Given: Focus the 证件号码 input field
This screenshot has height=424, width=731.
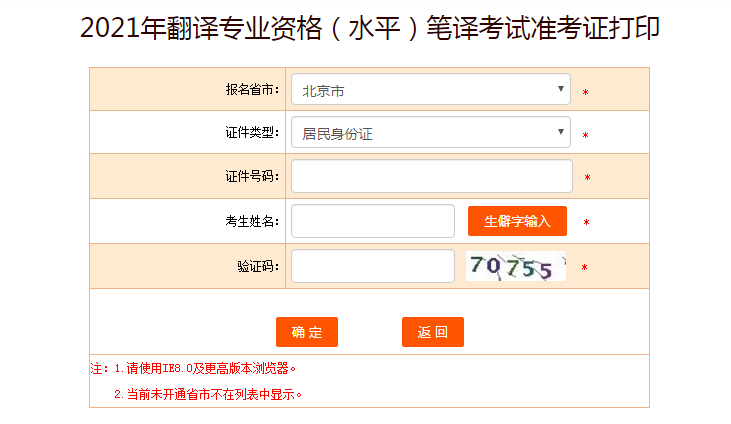Looking at the screenshot, I should pos(432,176).
